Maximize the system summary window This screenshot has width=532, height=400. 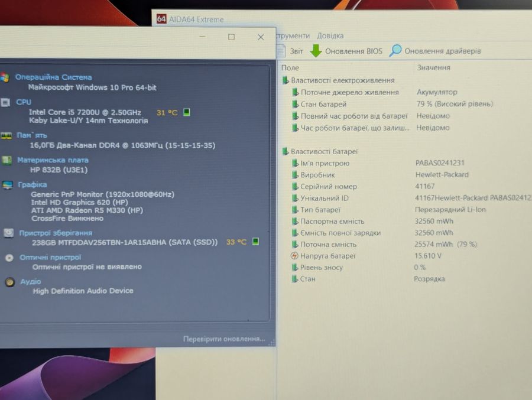pos(231,37)
